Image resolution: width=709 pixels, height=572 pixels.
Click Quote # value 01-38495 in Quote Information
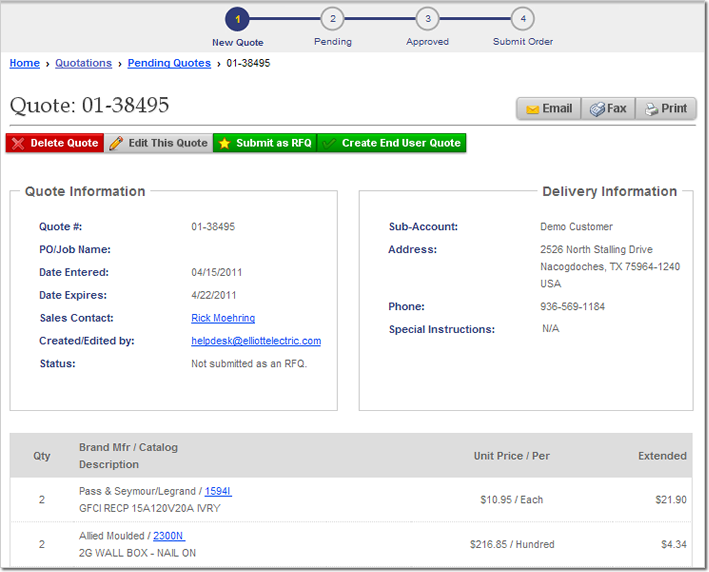tap(213, 227)
